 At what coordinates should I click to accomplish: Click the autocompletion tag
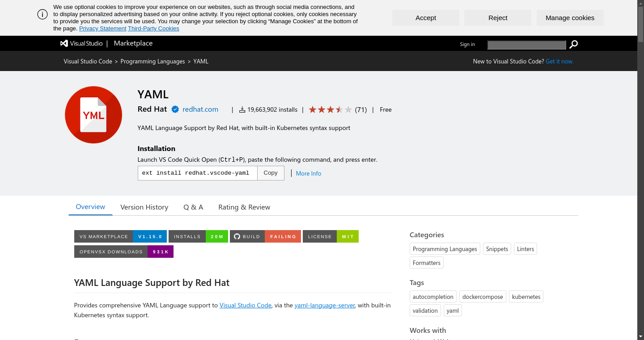433,297
